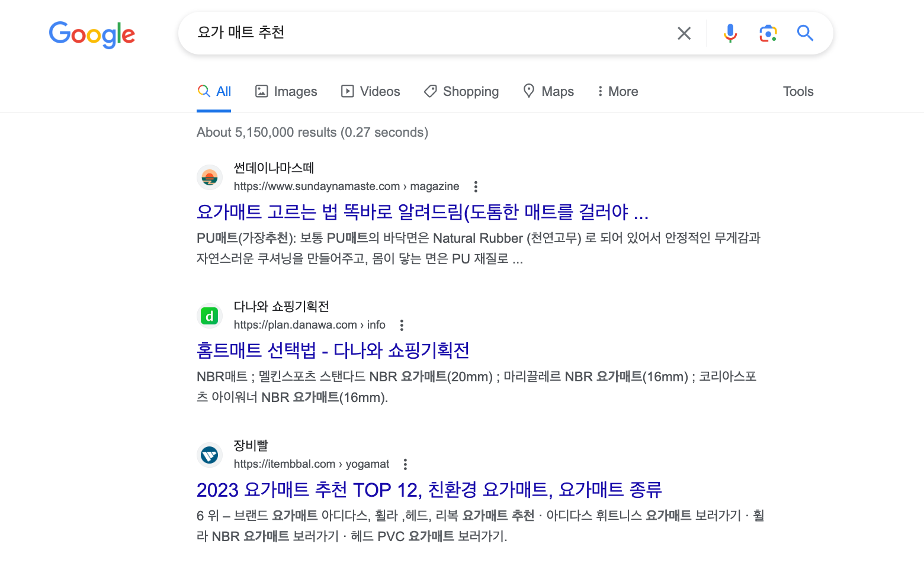Open the Tools panel

tap(798, 91)
